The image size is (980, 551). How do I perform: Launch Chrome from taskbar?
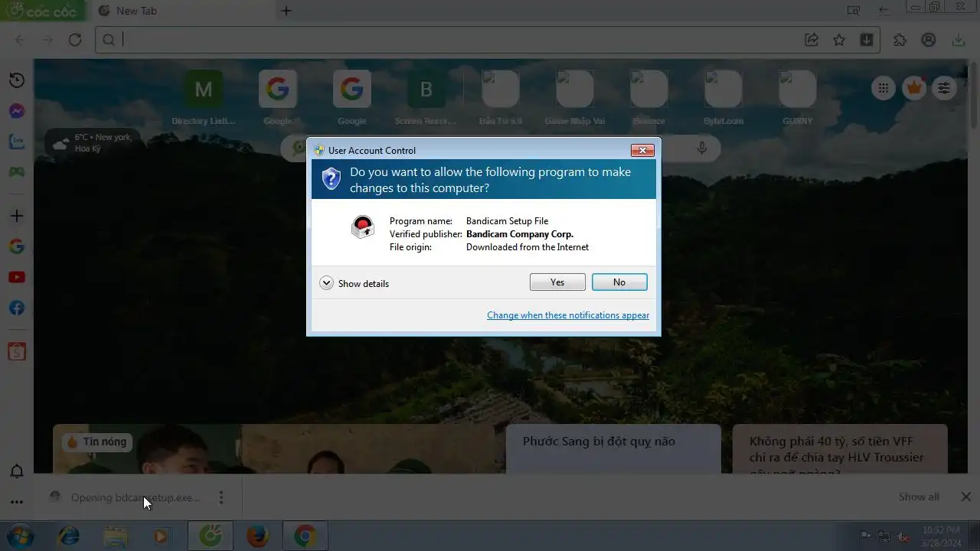[x=305, y=536]
